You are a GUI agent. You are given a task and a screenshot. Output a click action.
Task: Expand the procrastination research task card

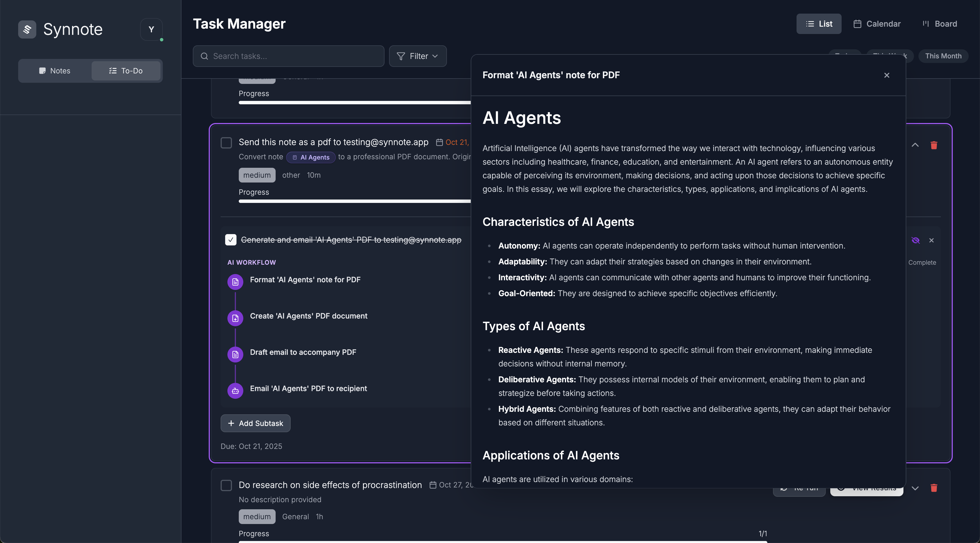(915, 488)
